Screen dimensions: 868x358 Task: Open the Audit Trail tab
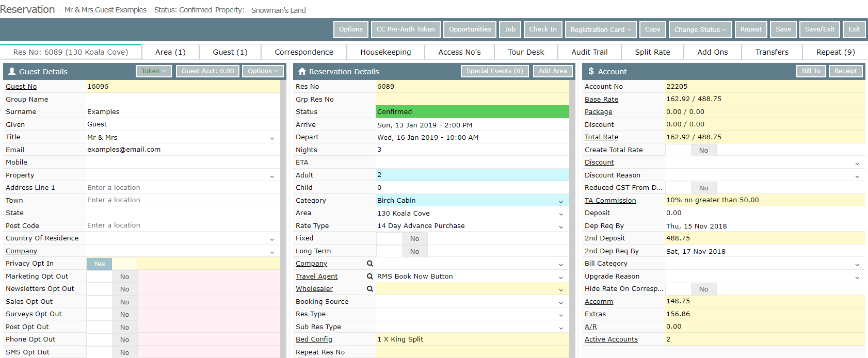(589, 52)
